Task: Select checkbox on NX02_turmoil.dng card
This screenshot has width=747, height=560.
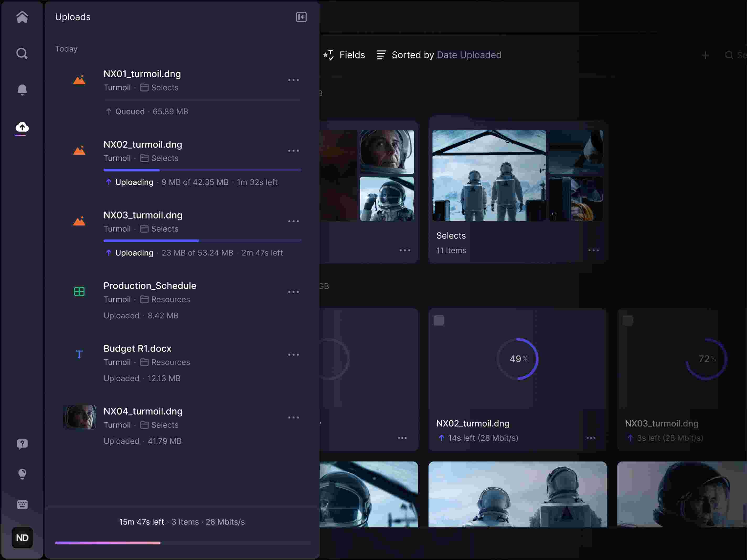Action: tap(439, 320)
